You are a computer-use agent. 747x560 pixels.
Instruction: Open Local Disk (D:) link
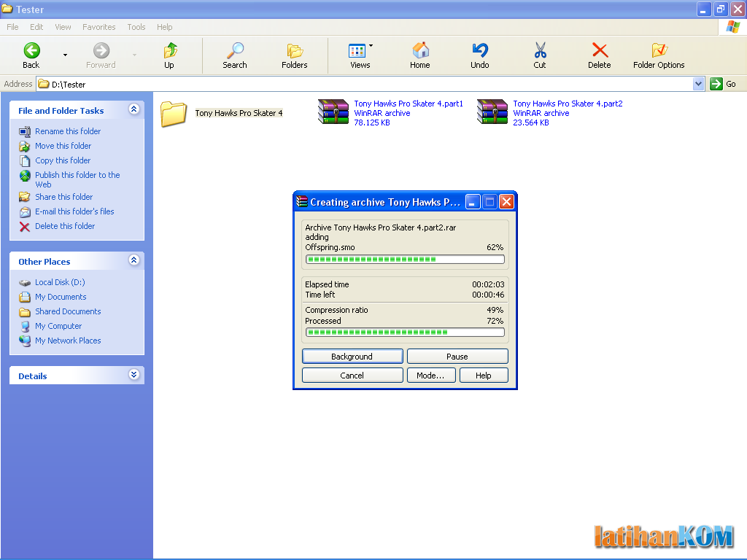(60, 282)
